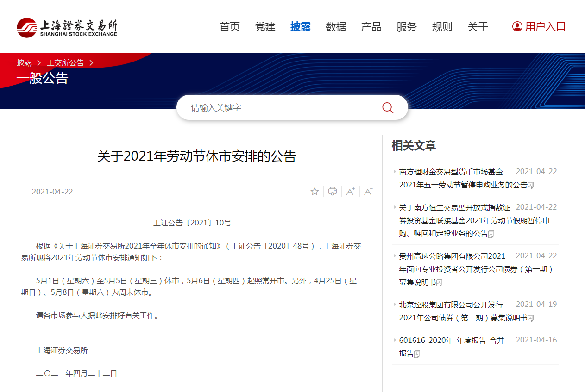Click 二〇二一年四月二十二日 date line
This screenshot has width=585, height=392.
click(77, 373)
